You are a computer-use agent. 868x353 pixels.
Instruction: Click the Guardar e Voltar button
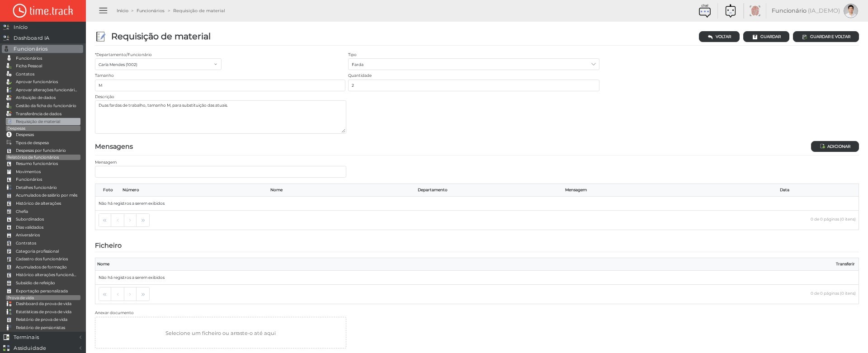826,37
